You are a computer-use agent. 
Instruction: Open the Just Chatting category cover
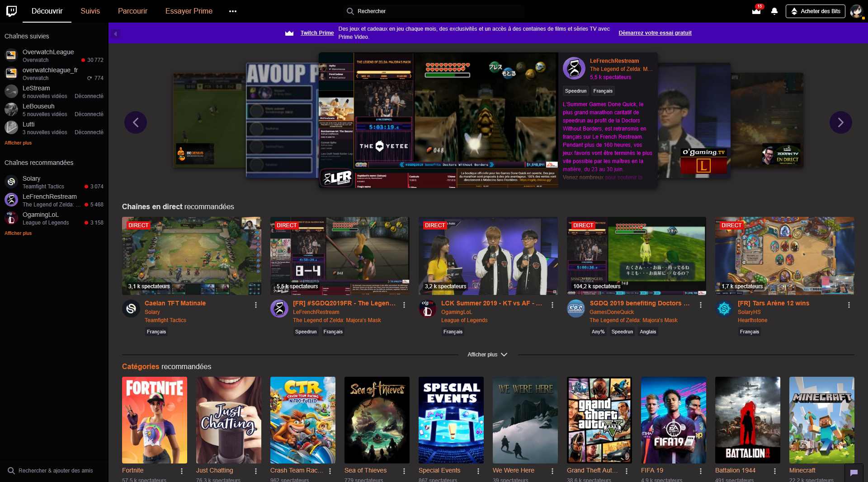[x=229, y=420]
